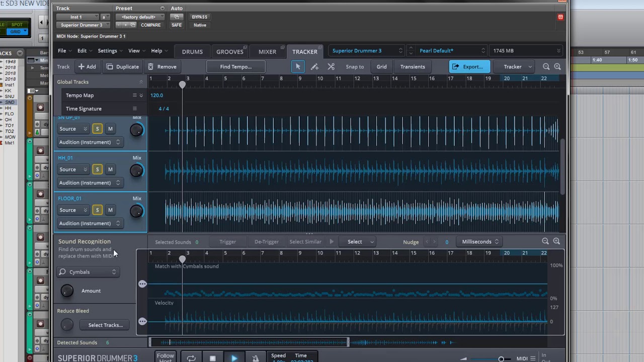Solo the FLOOR_01 track
The image size is (644, 362).
(97, 210)
